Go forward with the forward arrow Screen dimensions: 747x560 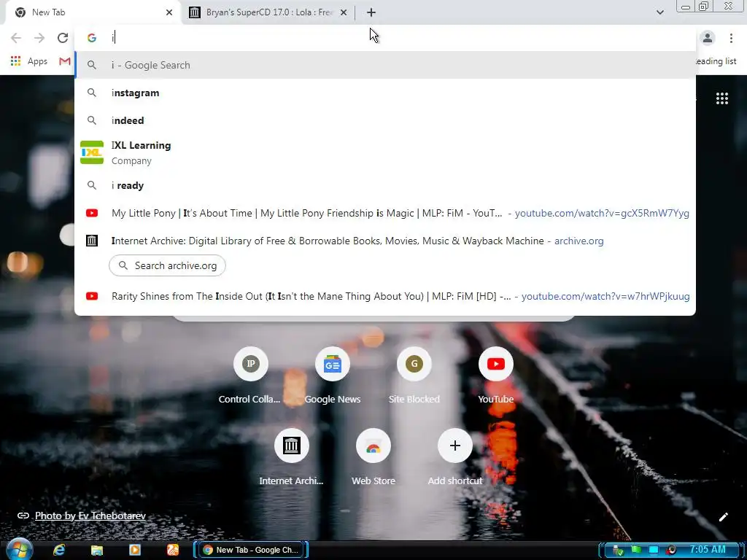[x=39, y=38]
